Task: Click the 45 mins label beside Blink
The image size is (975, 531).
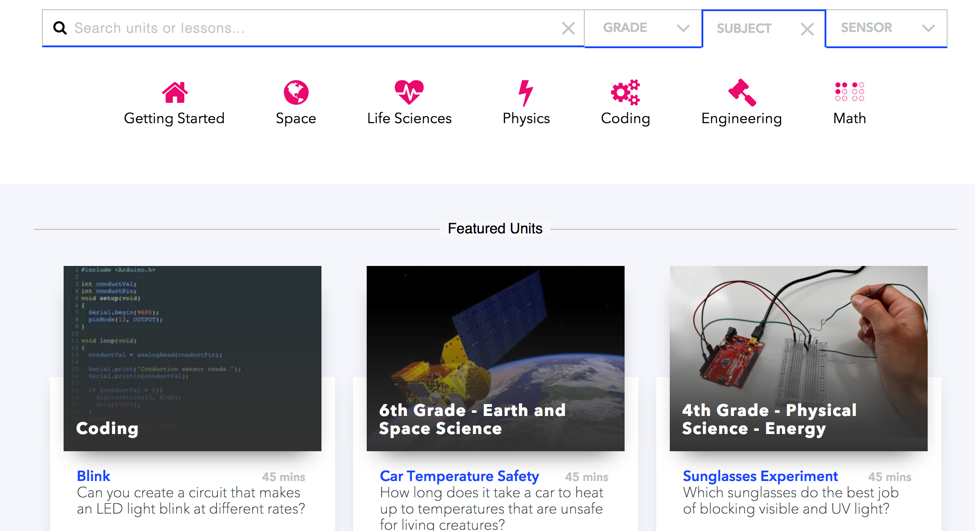Action: coord(284,477)
